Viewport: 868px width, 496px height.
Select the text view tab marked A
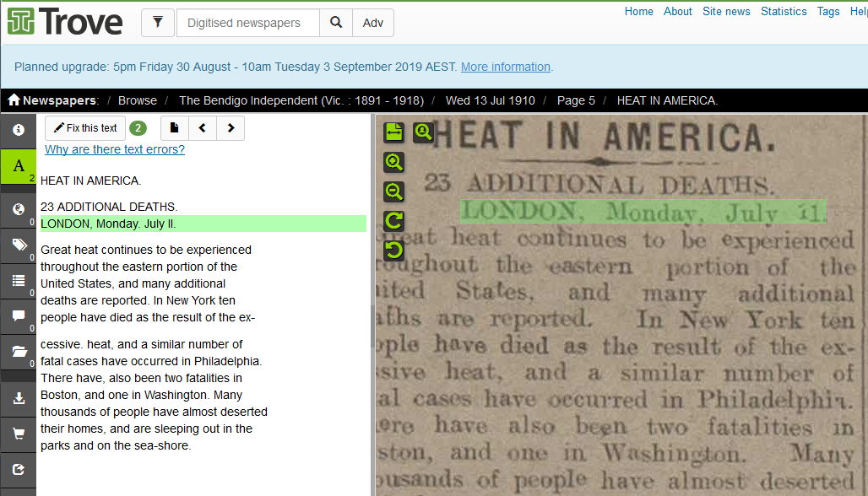coord(18,166)
